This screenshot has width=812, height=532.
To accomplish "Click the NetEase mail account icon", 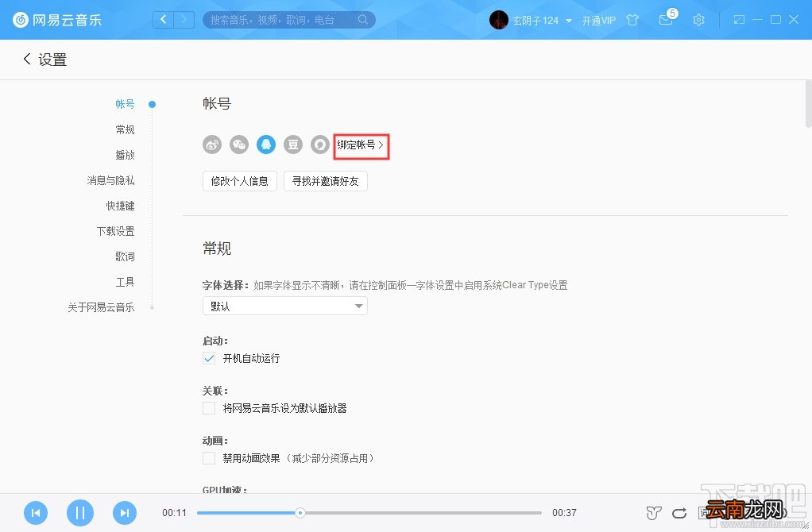I will [319, 145].
